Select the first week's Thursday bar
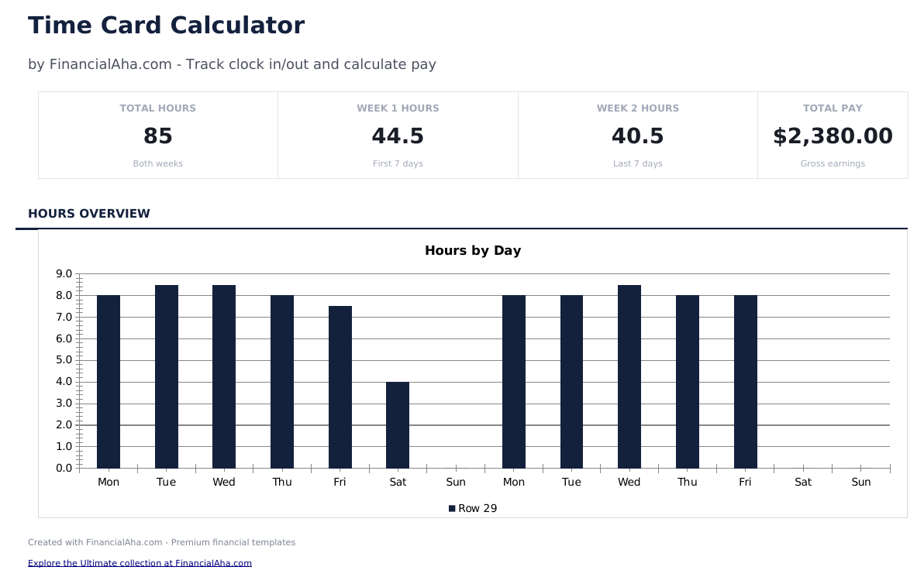The height and width of the screenshot is (584, 924). pos(282,381)
